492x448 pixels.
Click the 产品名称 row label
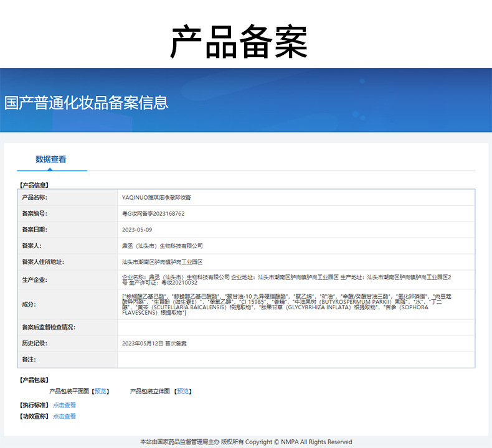[x=34, y=197]
